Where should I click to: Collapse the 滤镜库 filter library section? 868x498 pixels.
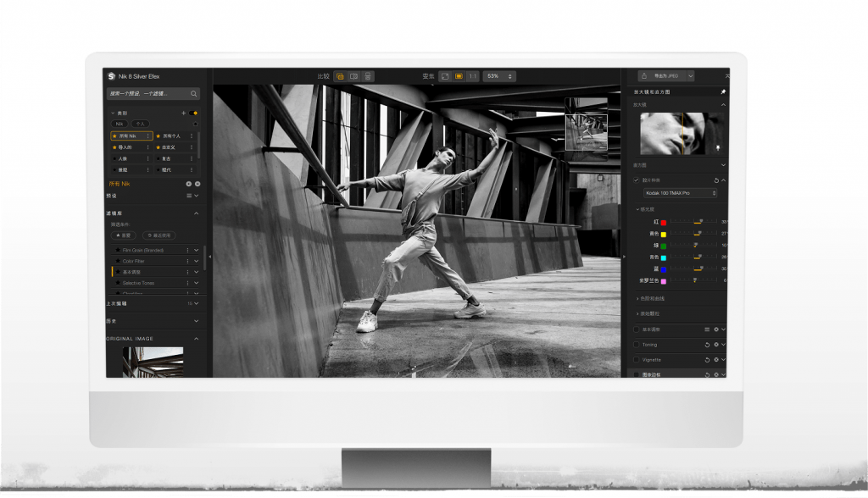[196, 213]
